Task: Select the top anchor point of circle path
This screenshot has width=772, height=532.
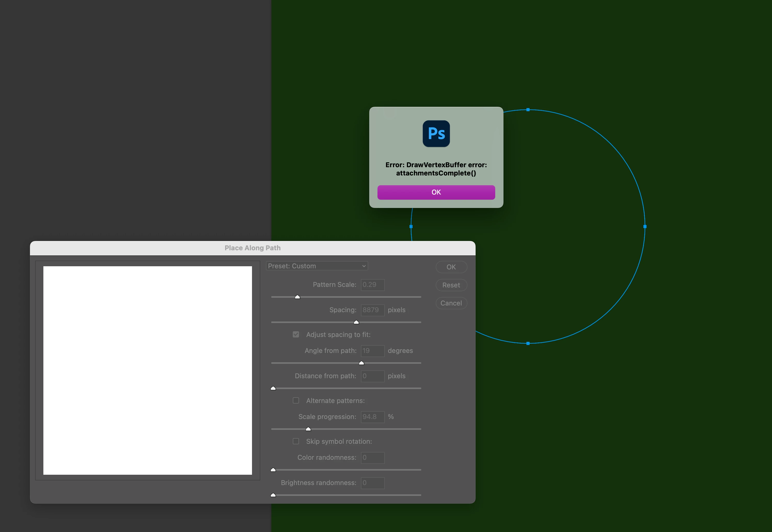Action: 528,110
